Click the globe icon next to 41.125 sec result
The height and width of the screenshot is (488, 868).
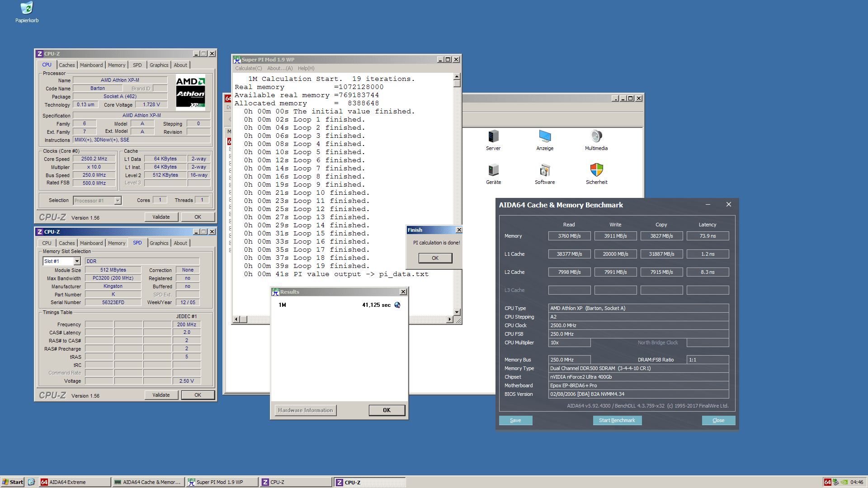click(397, 305)
